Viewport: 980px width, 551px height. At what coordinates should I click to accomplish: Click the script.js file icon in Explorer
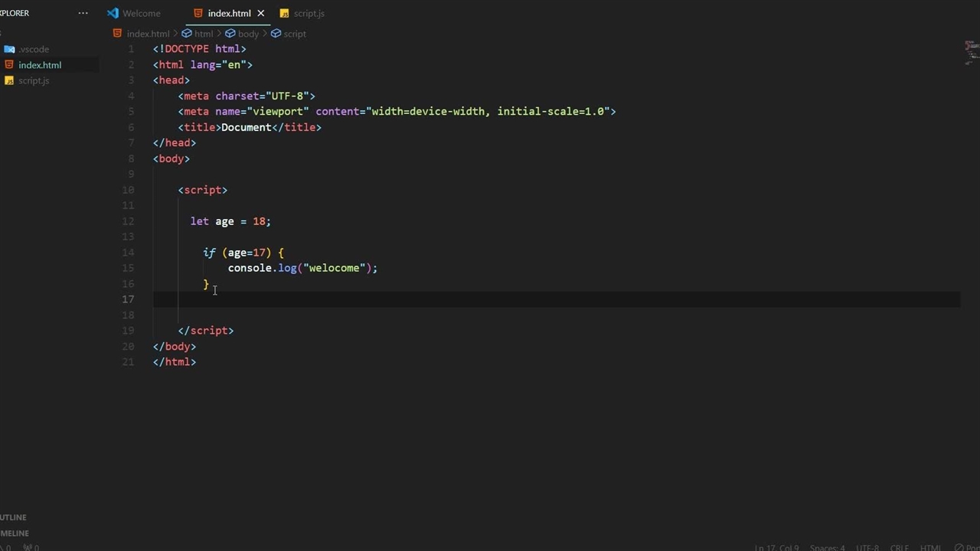(x=9, y=80)
